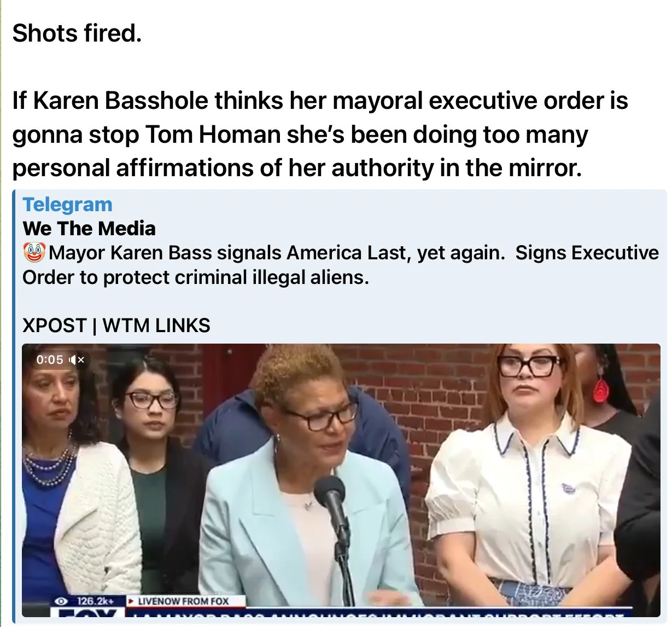The height and width of the screenshot is (627, 672).
Task: Click the FOX logo in video corner
Action: (x=87, y=613)
